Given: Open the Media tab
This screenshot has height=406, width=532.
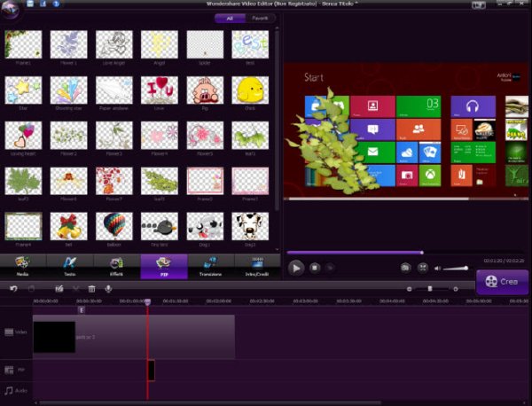Looking at the screenshot, I should coord(23,267).
